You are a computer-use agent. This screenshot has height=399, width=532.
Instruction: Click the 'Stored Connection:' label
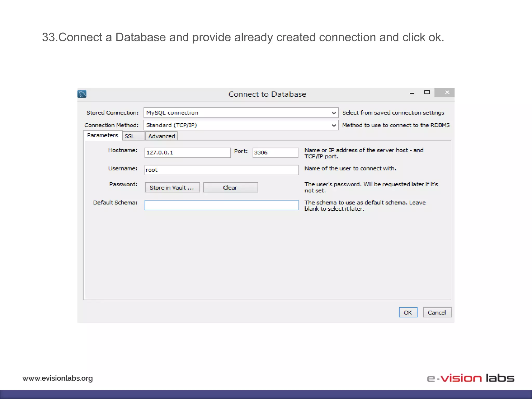click(x=112, y=113)
